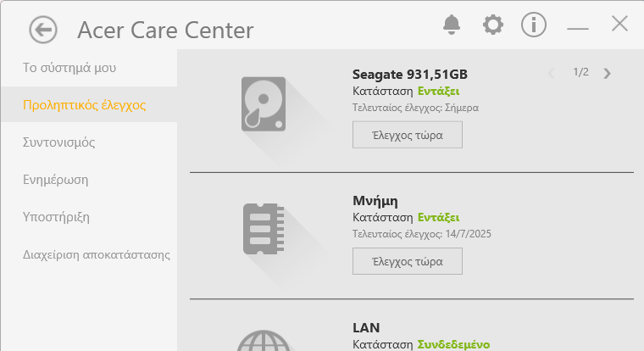Open Το σύστημά μου section
Screen dimensions: 644x351
[69, 68]
